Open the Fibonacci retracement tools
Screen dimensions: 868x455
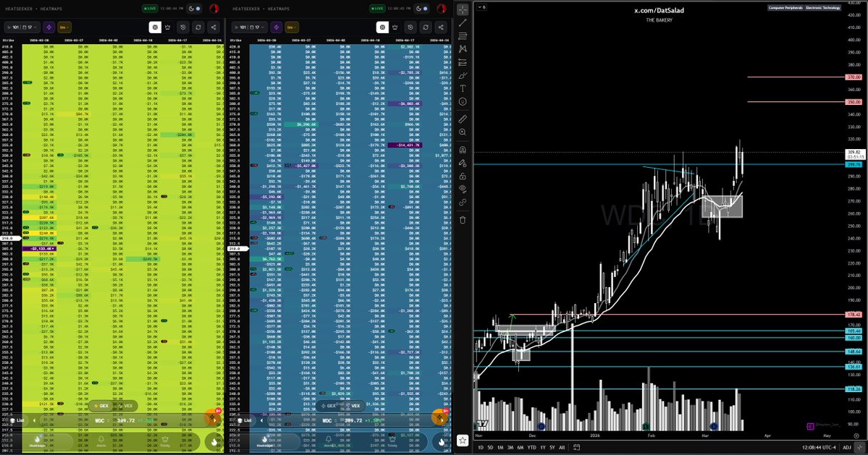pyautogui.click(x=463, y=36)
